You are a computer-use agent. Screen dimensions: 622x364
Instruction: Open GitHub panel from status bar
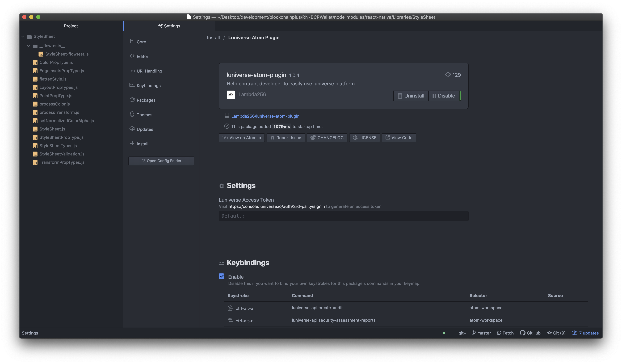coord(530,333)
